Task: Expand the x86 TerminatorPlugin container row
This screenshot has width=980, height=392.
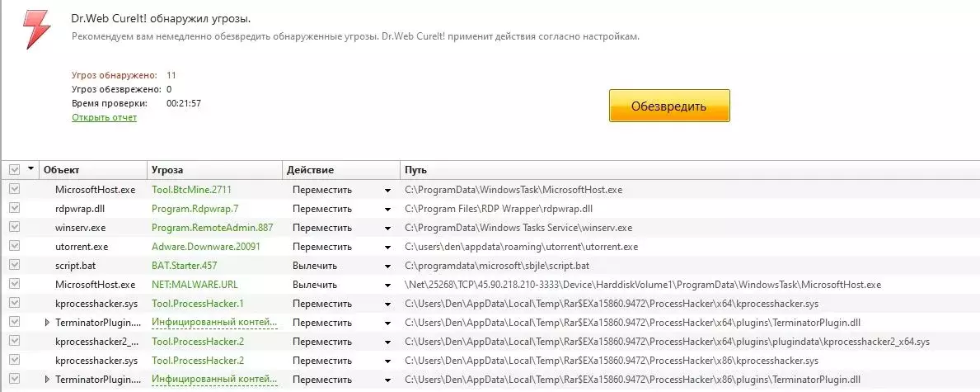Action: (x=47, y=380)
